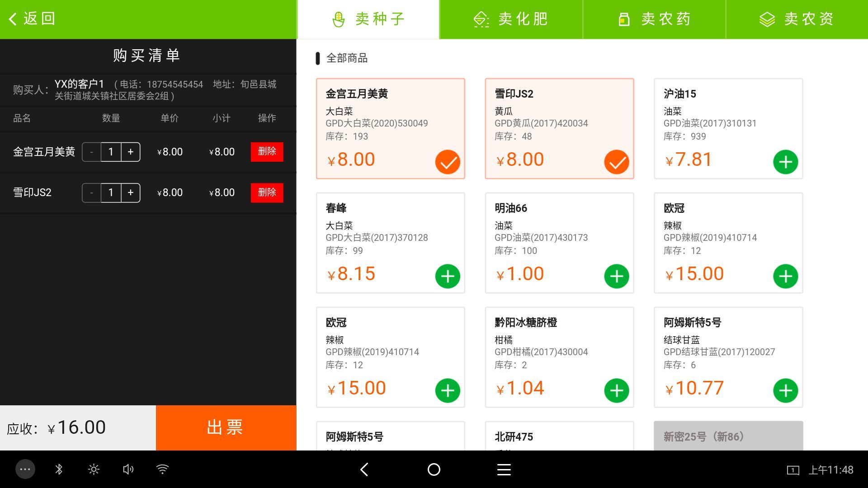Select the 沪油15 product card title
The image size is (868, 488).
pos(679,94)
